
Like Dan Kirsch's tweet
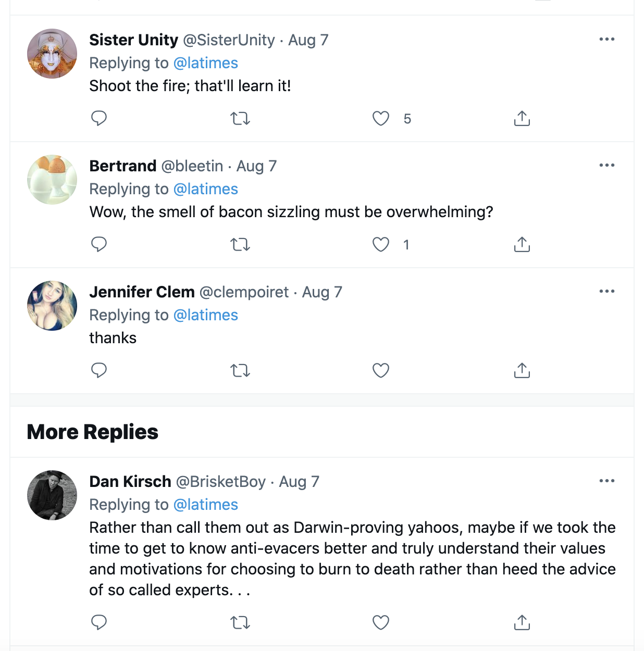click(381, 622)
